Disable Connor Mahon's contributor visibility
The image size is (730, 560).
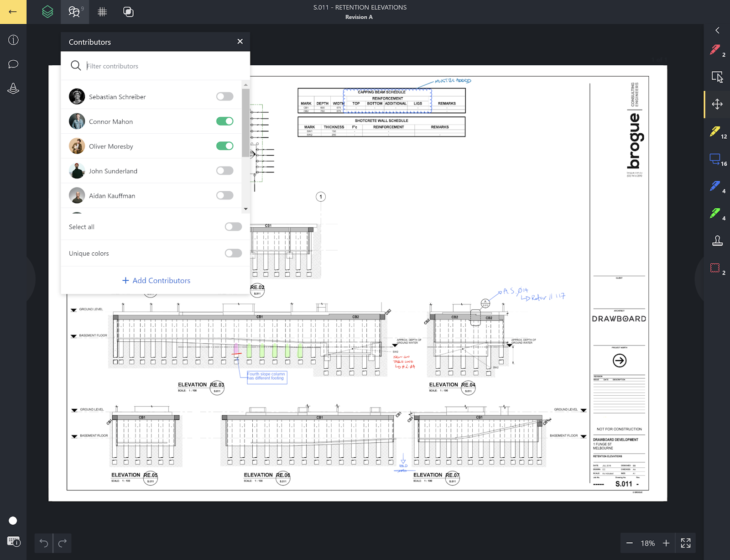225,121
